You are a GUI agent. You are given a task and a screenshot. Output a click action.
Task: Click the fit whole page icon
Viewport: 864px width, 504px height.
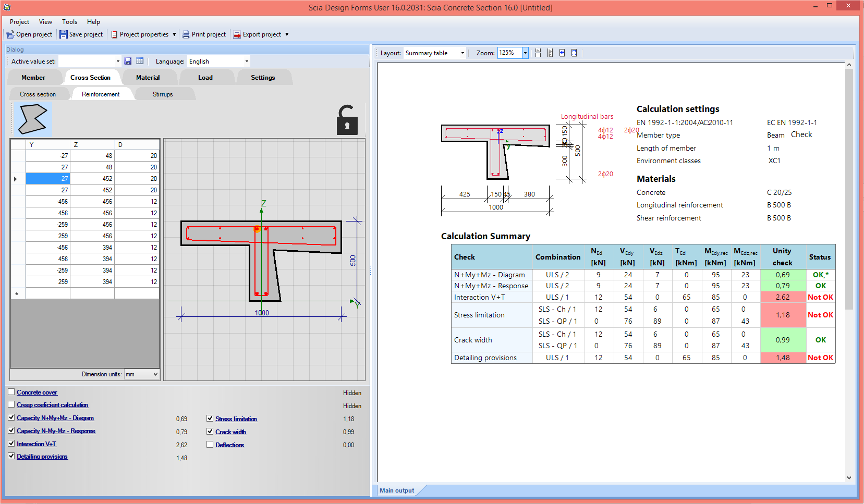coord(574,53)
